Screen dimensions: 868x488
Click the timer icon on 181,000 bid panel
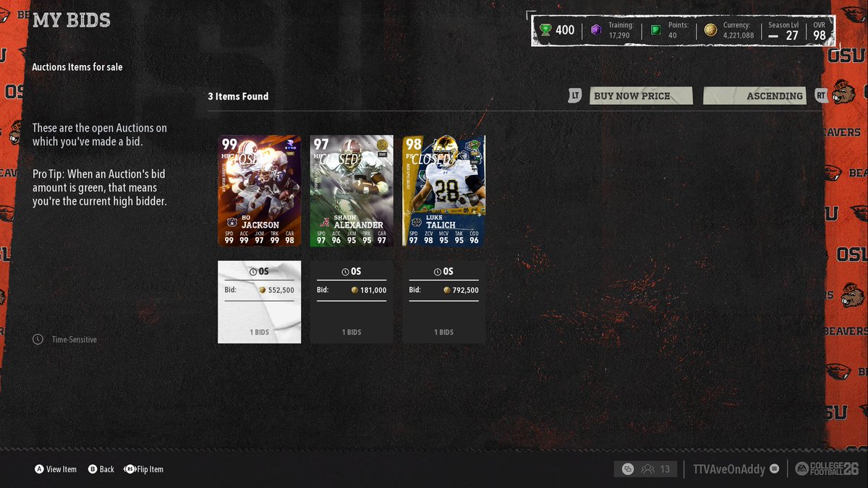click(x=345, y=271)
